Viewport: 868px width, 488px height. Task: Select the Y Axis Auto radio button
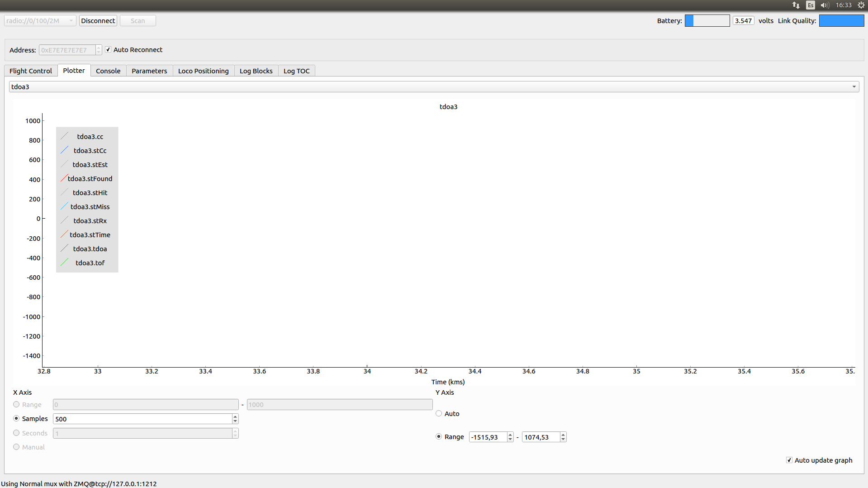pos(439,413)
